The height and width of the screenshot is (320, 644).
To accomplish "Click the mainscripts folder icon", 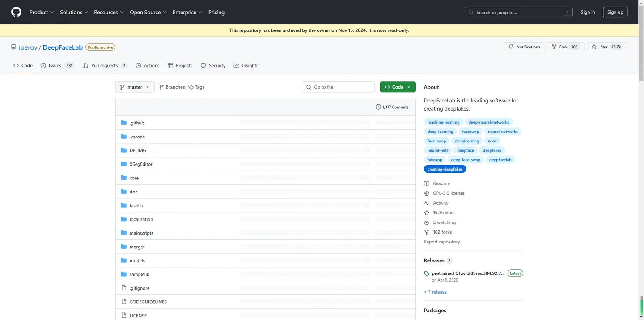I will click(124, 233).
